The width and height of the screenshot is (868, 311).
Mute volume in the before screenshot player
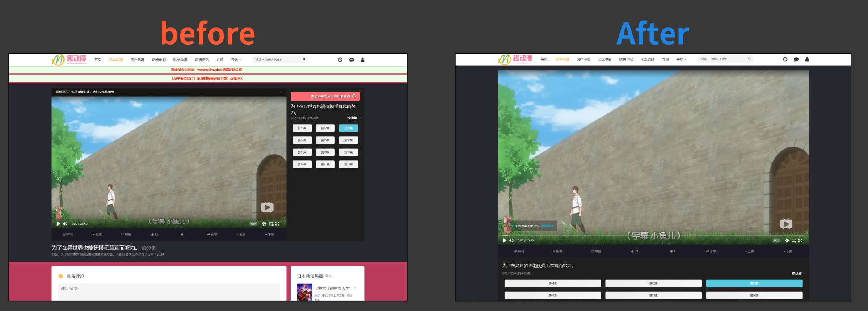coord(65,223)
